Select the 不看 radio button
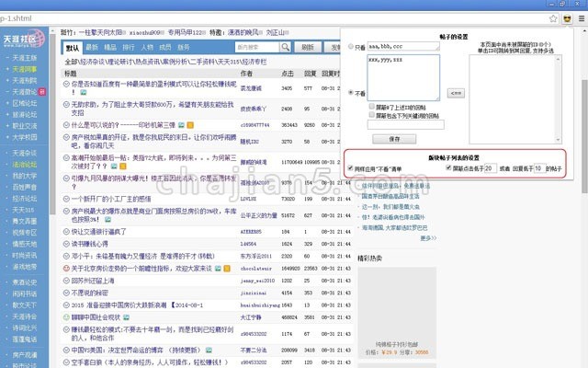This screenshot has height=368, width=588. [x=351, y=92]
